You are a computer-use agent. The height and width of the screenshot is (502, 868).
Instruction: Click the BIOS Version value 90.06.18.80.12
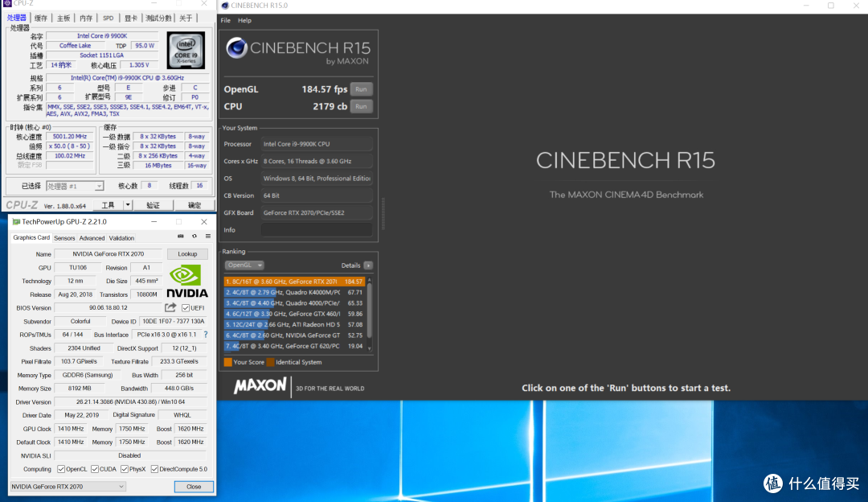[x=108, y=308]
